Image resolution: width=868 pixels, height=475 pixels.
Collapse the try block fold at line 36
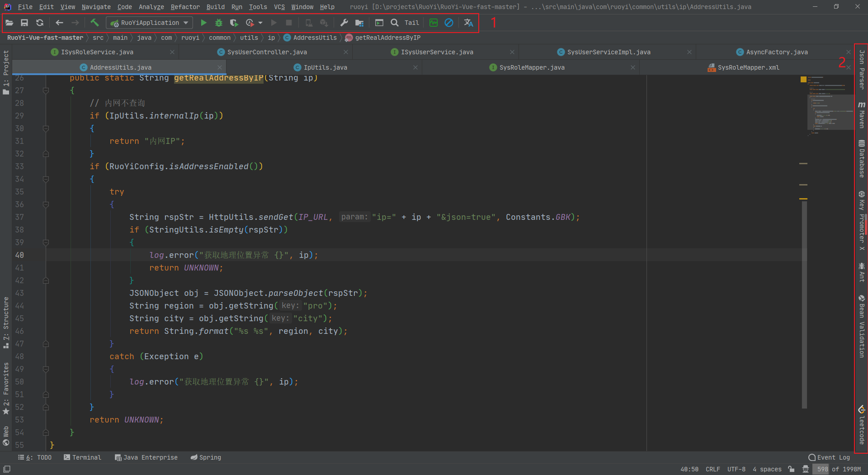(x=46, y=204)
